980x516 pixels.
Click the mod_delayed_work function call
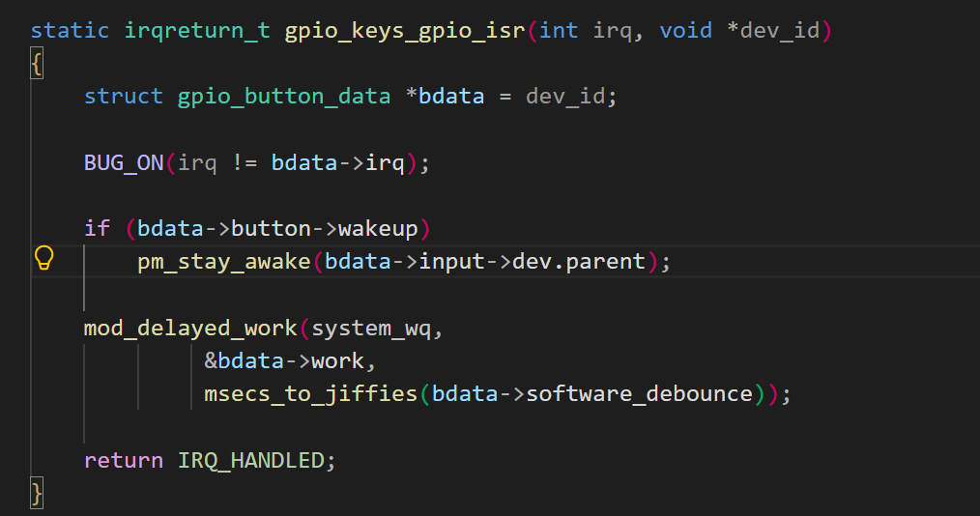(x=190, y=328)
